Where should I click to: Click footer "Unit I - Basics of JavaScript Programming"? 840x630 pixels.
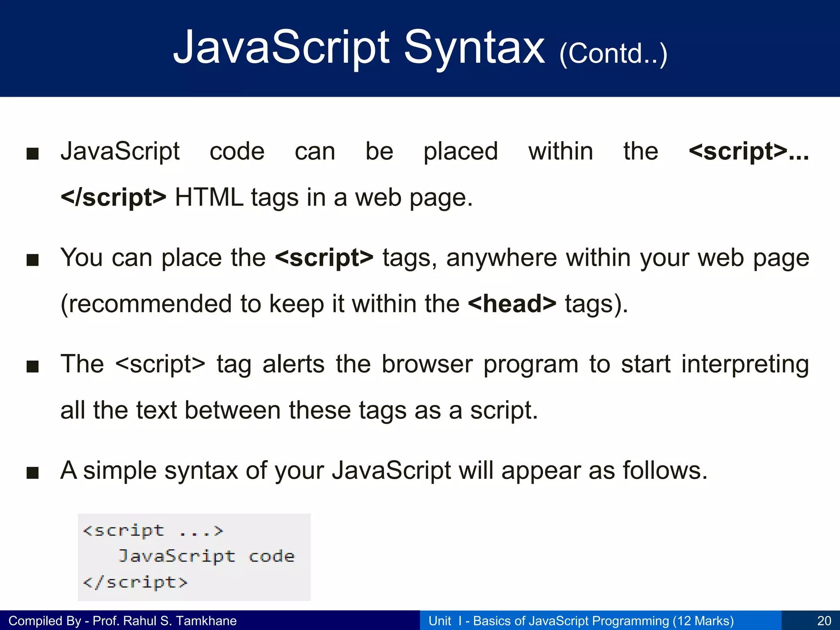click(581, 621)
